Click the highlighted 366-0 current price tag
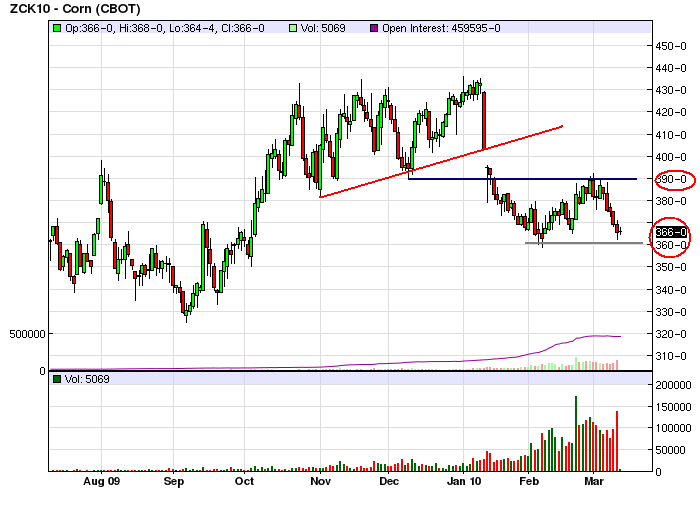 (x=671, y=232)
